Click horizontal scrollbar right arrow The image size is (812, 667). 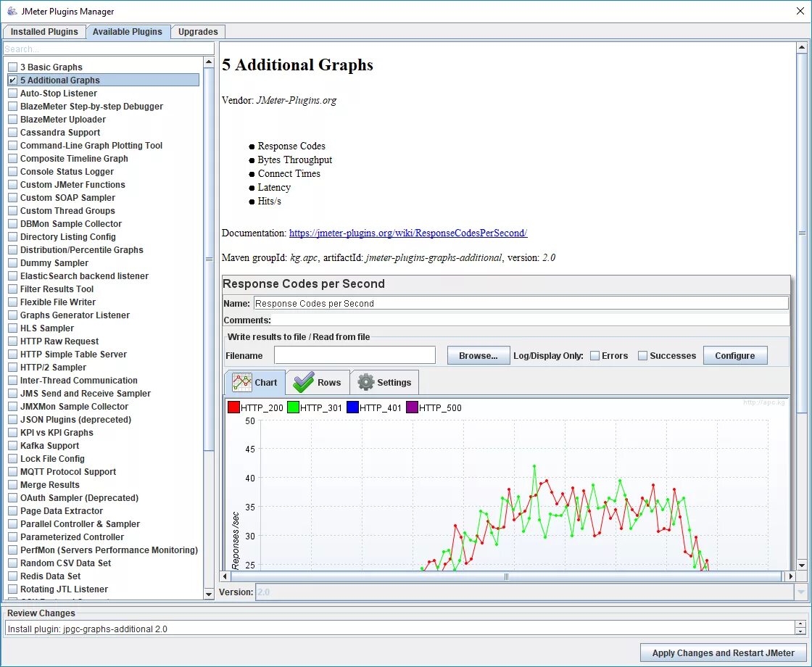tap(790, 576)
